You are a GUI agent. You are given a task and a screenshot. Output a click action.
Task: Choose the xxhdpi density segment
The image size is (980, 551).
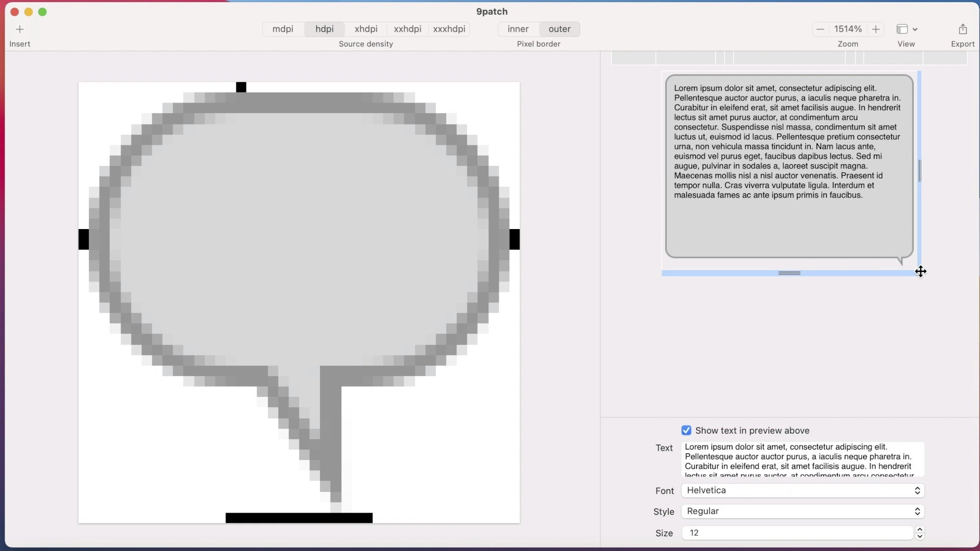pyautogui.click(x=407, y=29)
